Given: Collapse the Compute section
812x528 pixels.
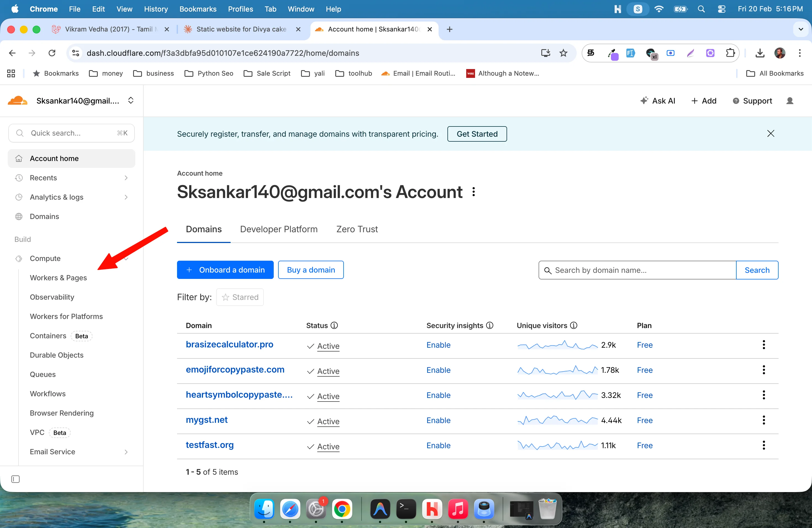Looking at the screenshot, I should pos(126,258).
